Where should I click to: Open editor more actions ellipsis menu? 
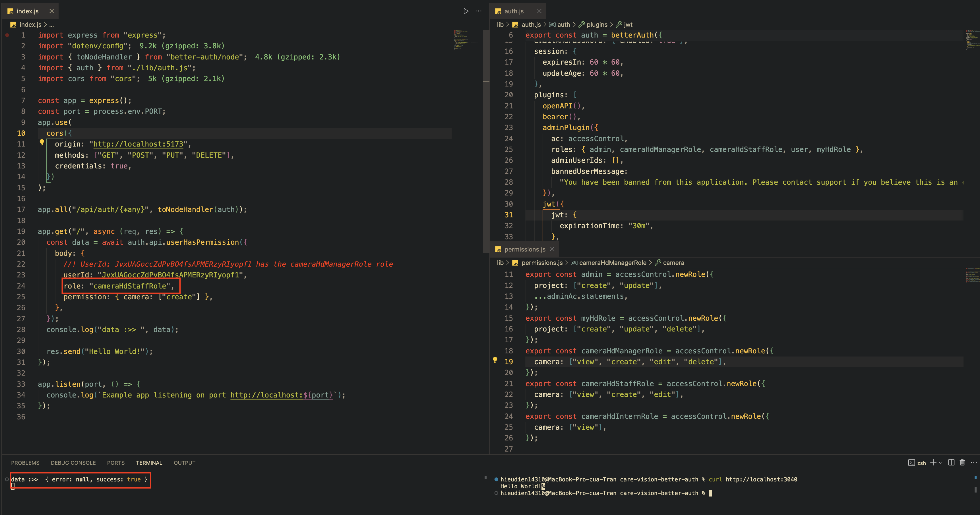tap(479, 11)
